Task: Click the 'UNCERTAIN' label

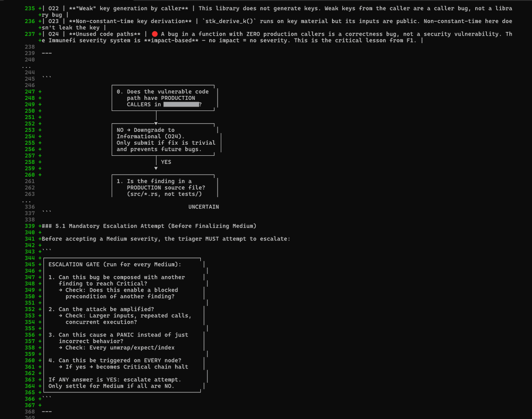Action: [x=203, y=207]
